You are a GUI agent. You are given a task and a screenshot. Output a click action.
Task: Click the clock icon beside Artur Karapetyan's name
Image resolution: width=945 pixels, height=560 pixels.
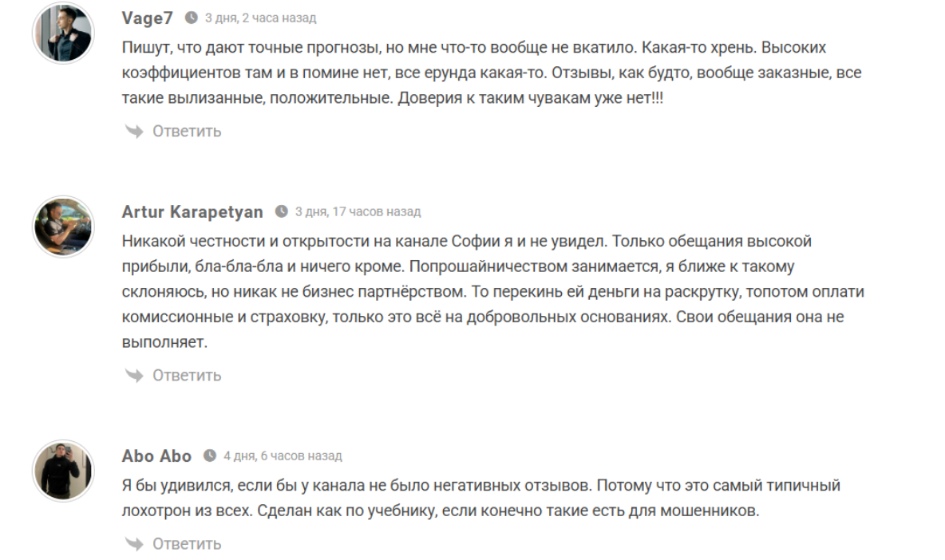282,211
